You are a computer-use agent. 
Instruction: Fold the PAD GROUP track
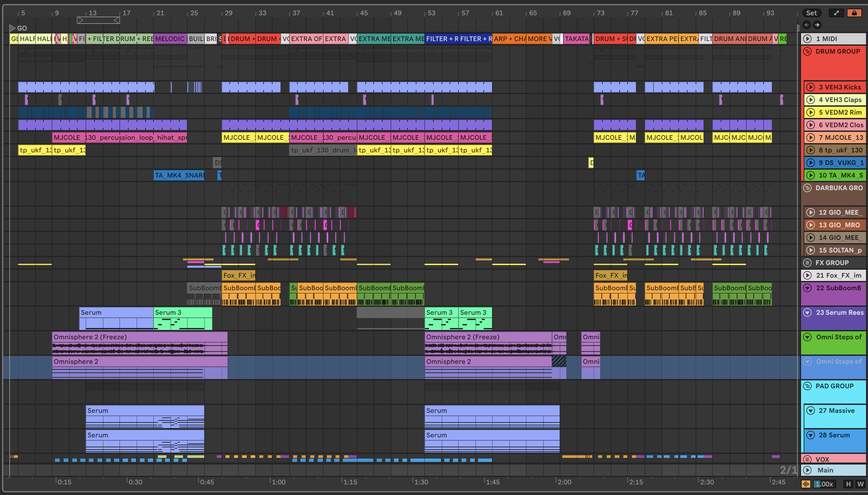point(807,386)
